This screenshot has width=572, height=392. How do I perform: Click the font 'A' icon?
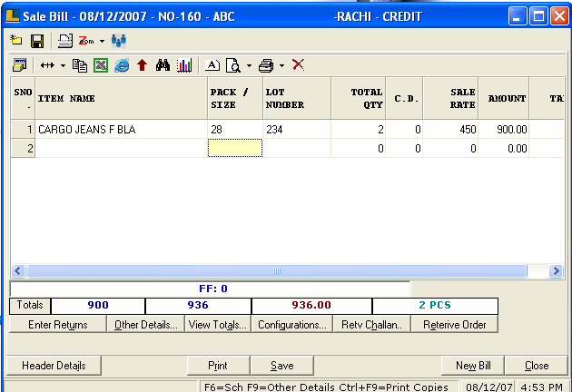coord(212,65)
